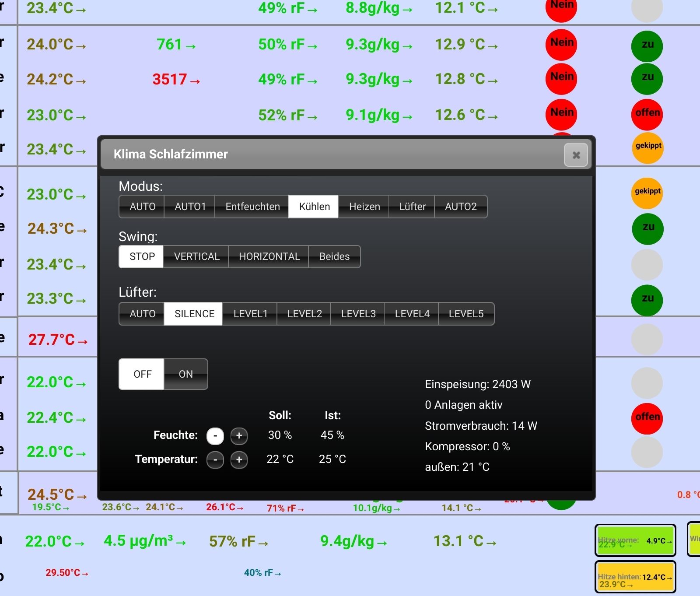The width and height of the screenshot is (700, 596).
Task: Click the 24.3°C temperature reading
Action: point(57,229)
